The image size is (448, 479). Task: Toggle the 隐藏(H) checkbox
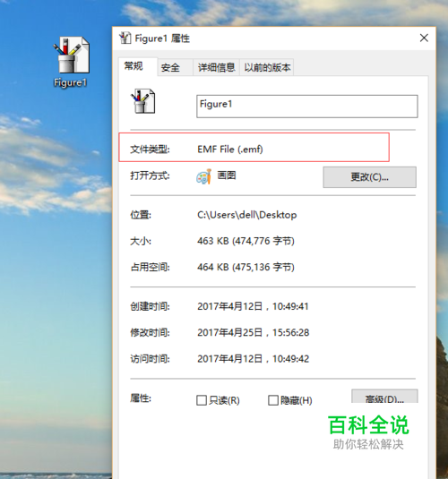tap(272, 400)
